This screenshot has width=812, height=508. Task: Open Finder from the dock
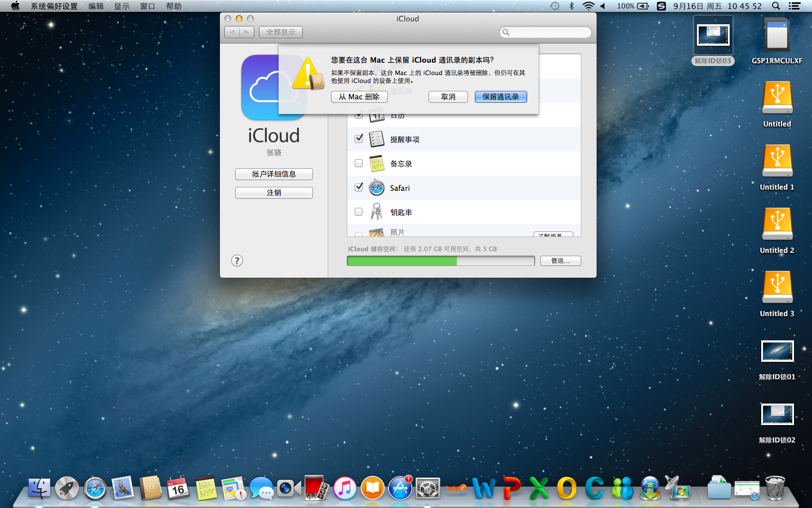pos(39,488)
